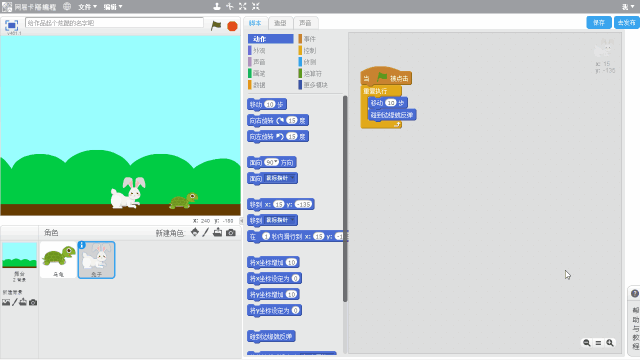
Task: Select the delete scissors tool in top bar
Action: click(230, 6)
